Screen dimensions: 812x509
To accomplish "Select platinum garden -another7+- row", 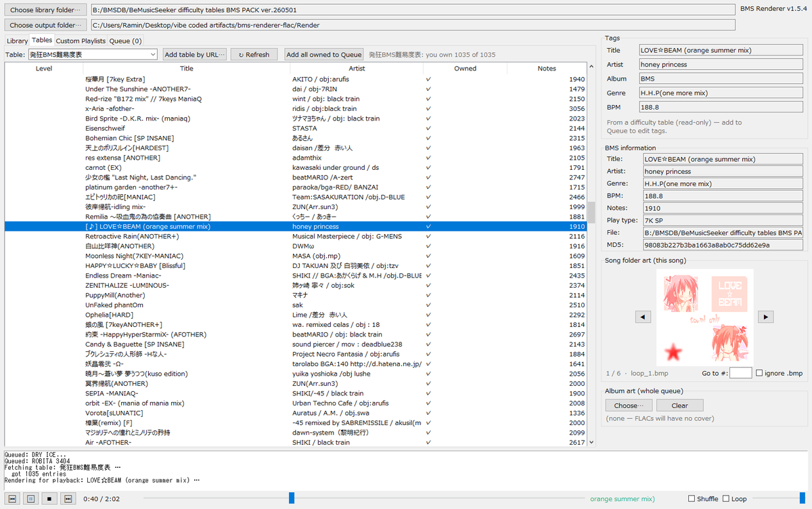I will pos(296,187).
